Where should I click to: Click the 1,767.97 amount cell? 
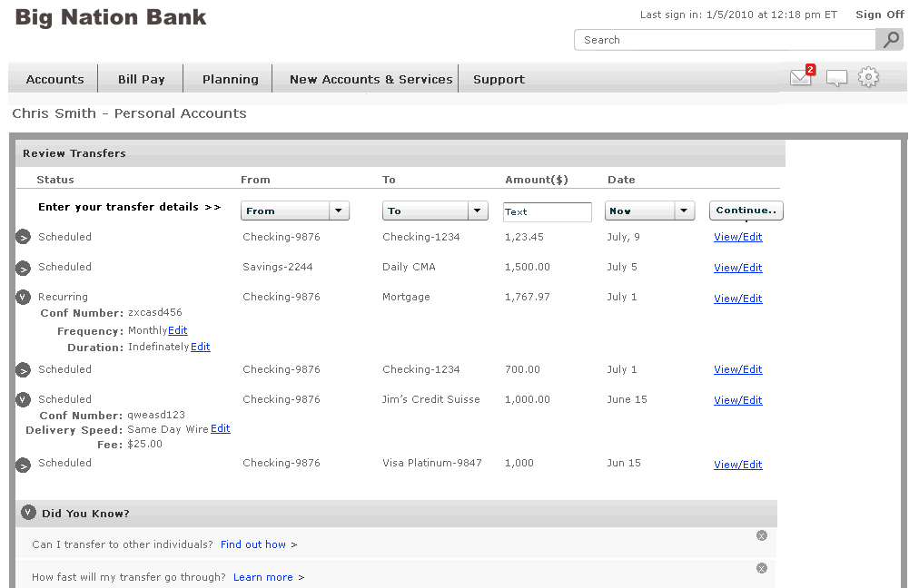[528, 297]
